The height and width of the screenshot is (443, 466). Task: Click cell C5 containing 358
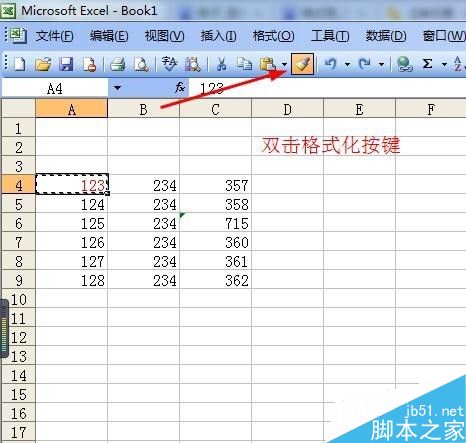(x=216, y=204)
